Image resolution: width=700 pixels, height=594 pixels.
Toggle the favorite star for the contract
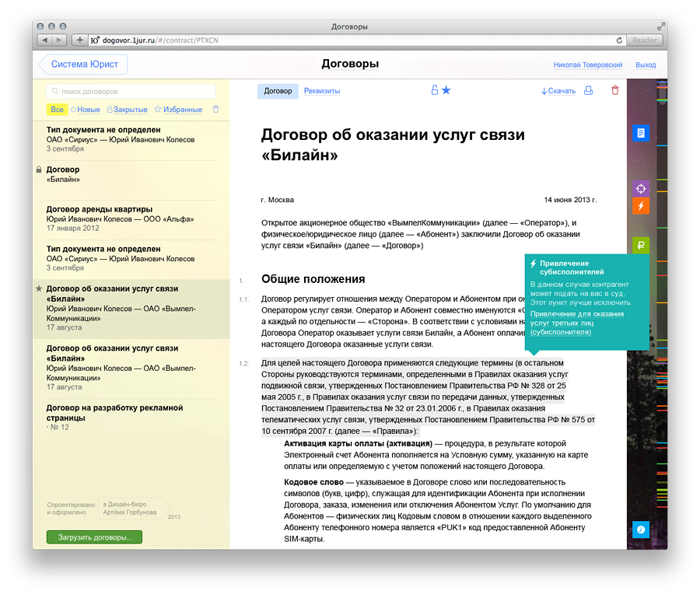pyautogui.click(x=446, y=91)
